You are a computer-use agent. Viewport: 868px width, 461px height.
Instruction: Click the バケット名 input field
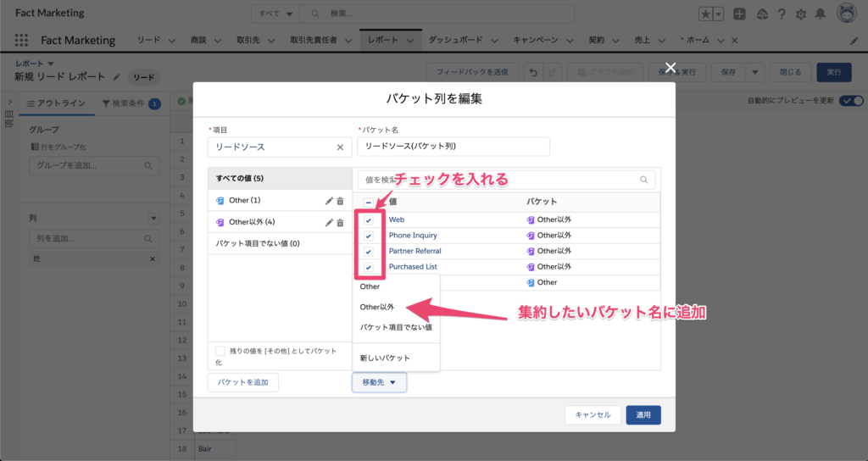click(x=453, y=147)
